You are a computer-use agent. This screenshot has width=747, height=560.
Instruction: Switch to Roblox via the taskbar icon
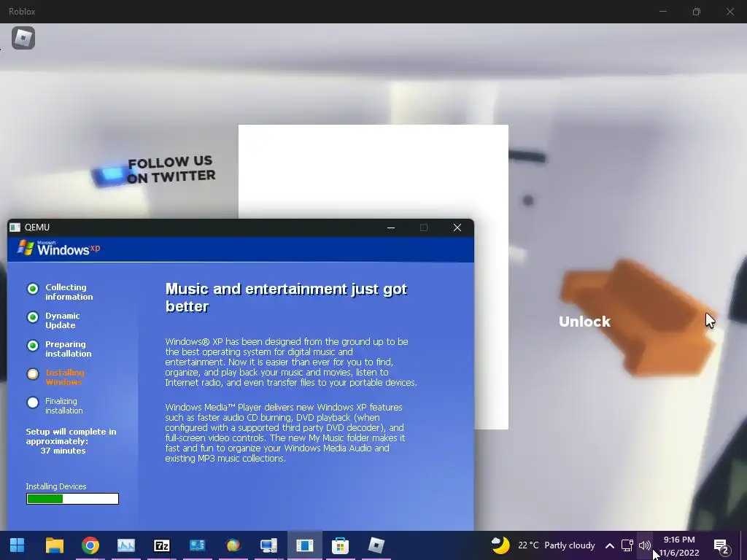click(376, 545)
